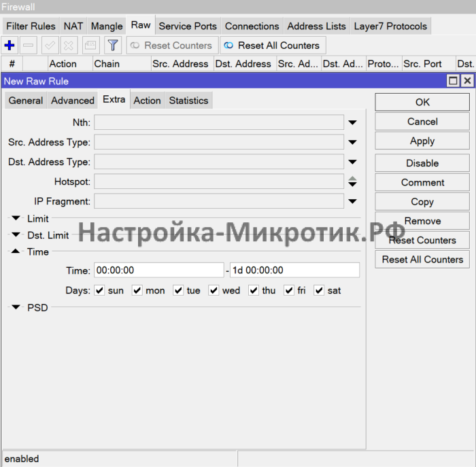Expand the Nth field dropdown arrow
The image size is (476, 467).
point(352,123)
